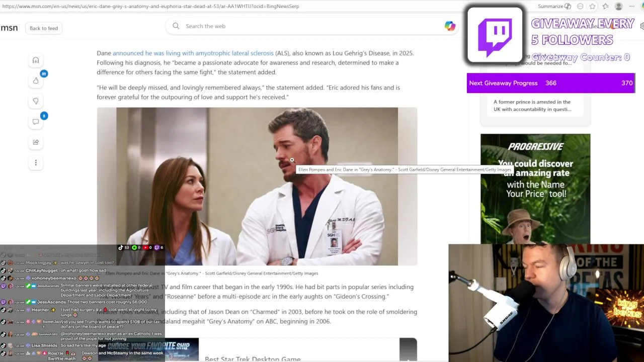Click chat username 'ChiKayNugget'
This screenshot has width=644, height=362.
pos(42,270)
